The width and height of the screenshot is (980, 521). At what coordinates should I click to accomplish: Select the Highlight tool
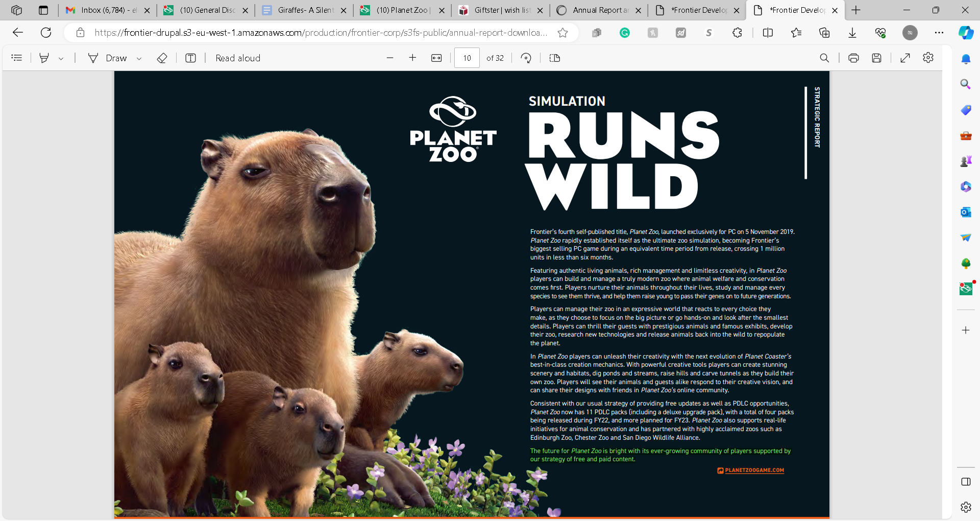click(x=44, y=58)
